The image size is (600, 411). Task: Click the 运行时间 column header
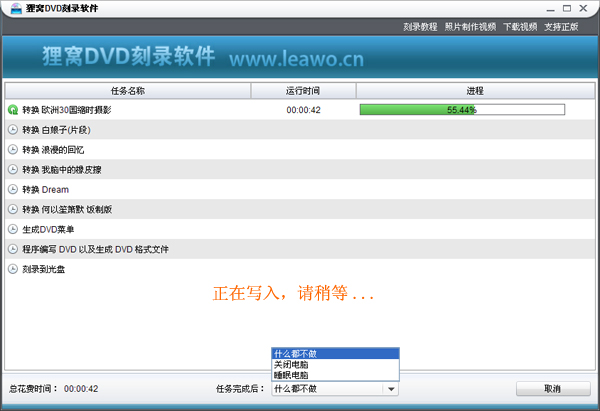tap(303, 91)
